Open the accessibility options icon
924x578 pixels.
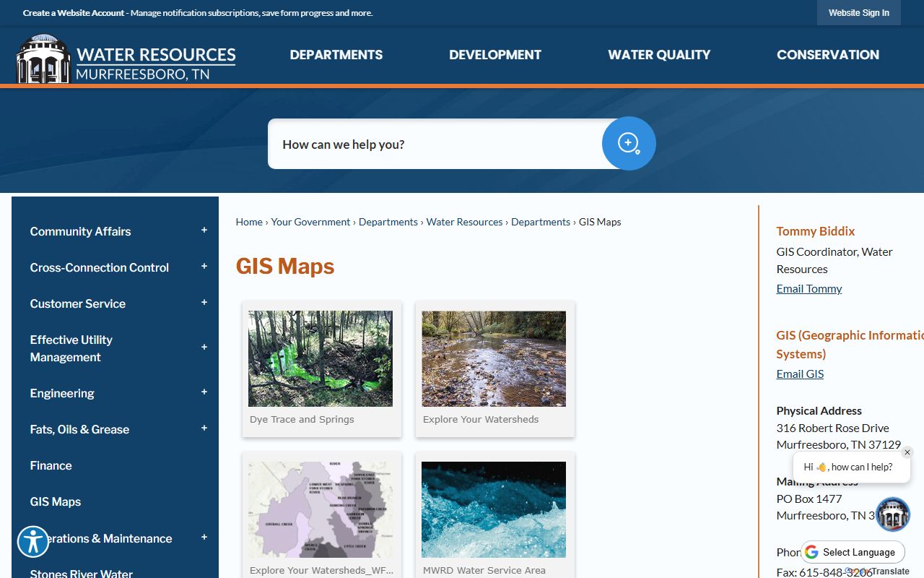(33, 541)
